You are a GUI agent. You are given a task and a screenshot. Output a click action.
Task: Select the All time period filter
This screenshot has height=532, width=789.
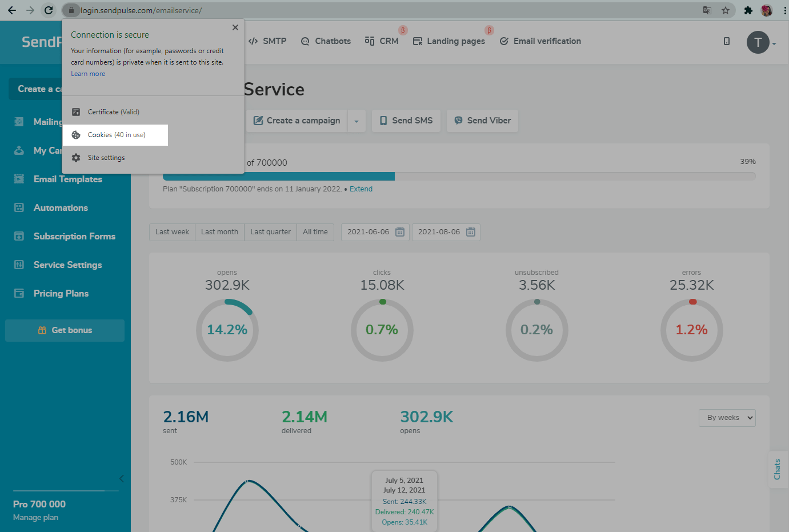tap(315, 232)
